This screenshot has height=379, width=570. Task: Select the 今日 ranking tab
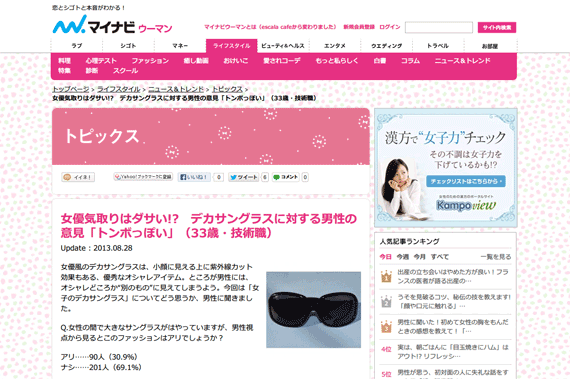[385, 257]
